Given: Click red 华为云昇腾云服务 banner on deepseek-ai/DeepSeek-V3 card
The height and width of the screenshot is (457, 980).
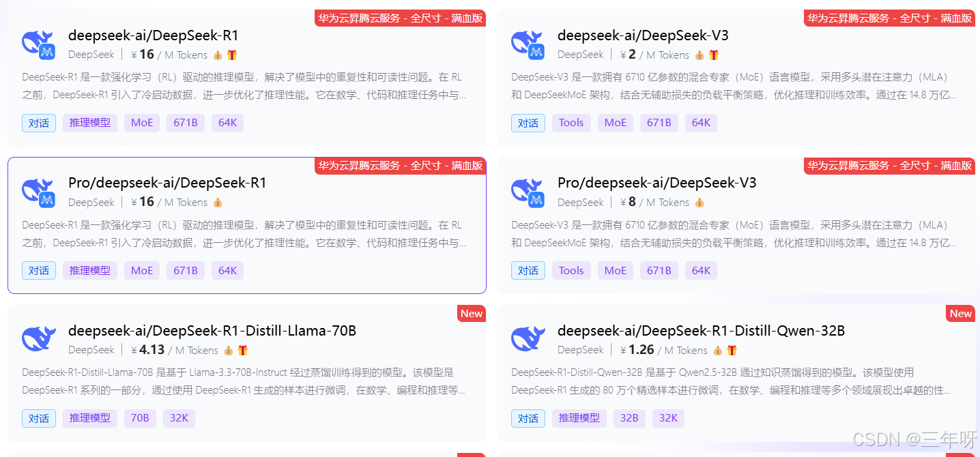Looking at the screenshot, I should [x=890, y=18].
